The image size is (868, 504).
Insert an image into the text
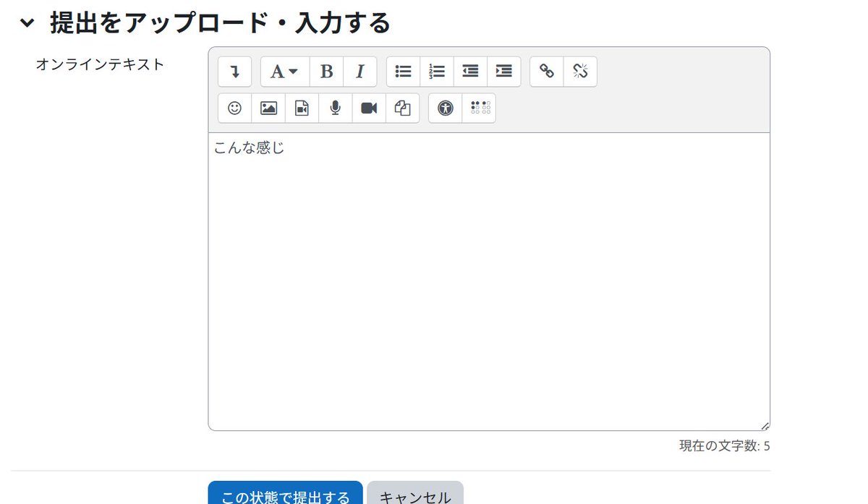[x=268, y=107]
